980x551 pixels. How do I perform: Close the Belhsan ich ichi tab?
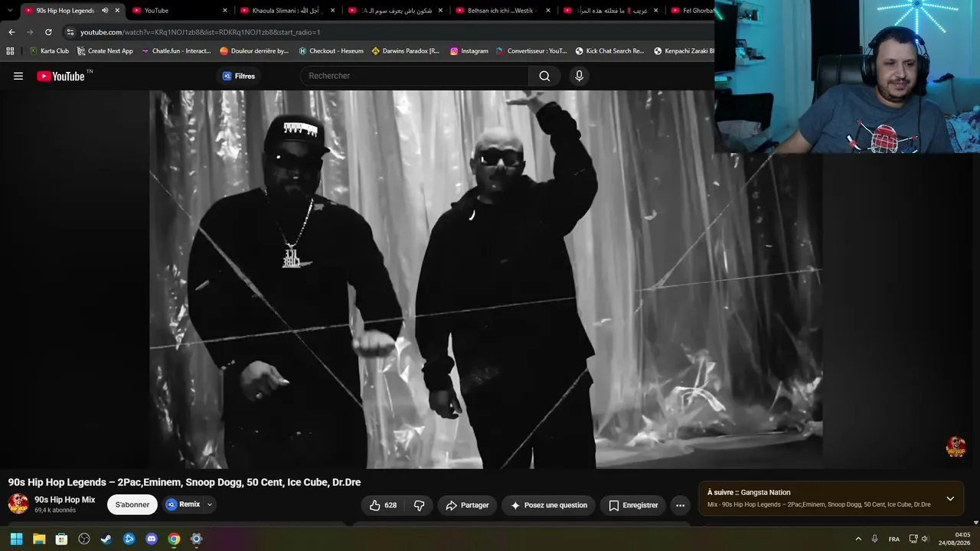547,11
